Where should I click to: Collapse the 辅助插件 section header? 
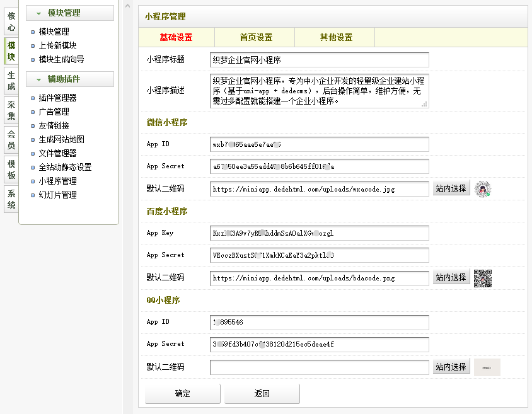coord(69,79)
